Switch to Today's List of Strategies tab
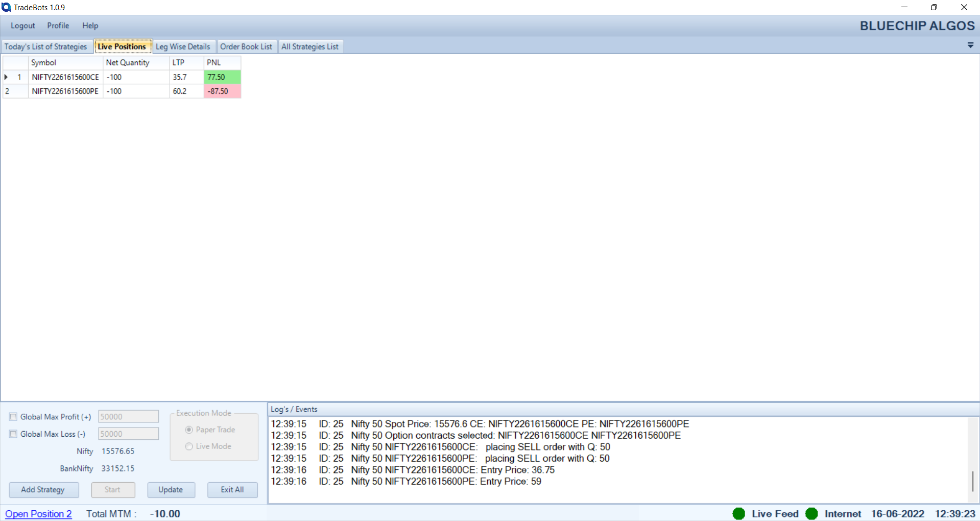 tap(46, 46)
